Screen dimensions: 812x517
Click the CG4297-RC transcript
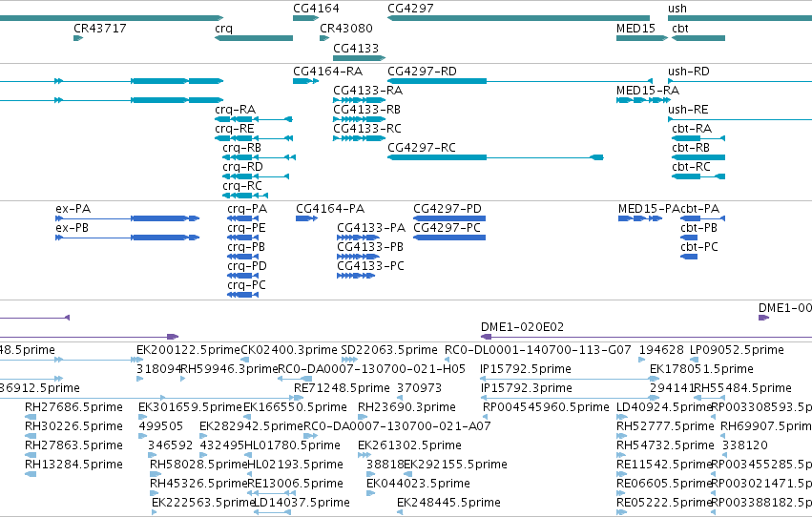click(x=495, y=156)
